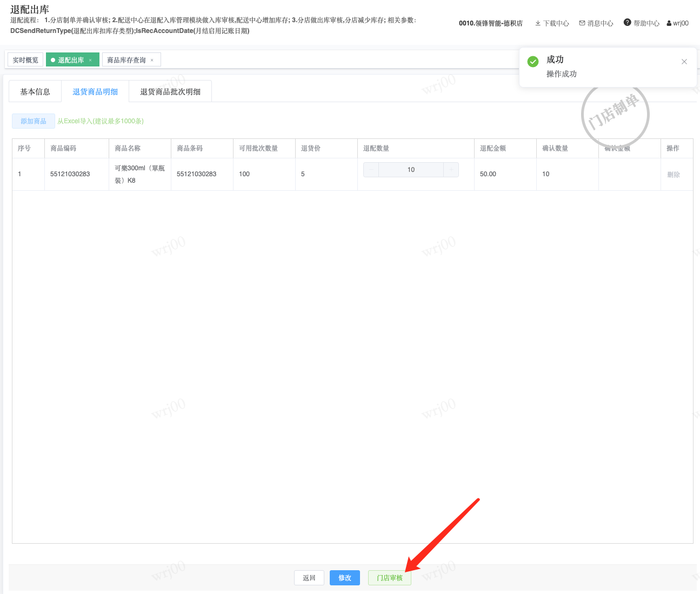Screen dimensions: 700x594
Task: Dismiss the 成功 notification with the close icon
Action: coord(684,62)
